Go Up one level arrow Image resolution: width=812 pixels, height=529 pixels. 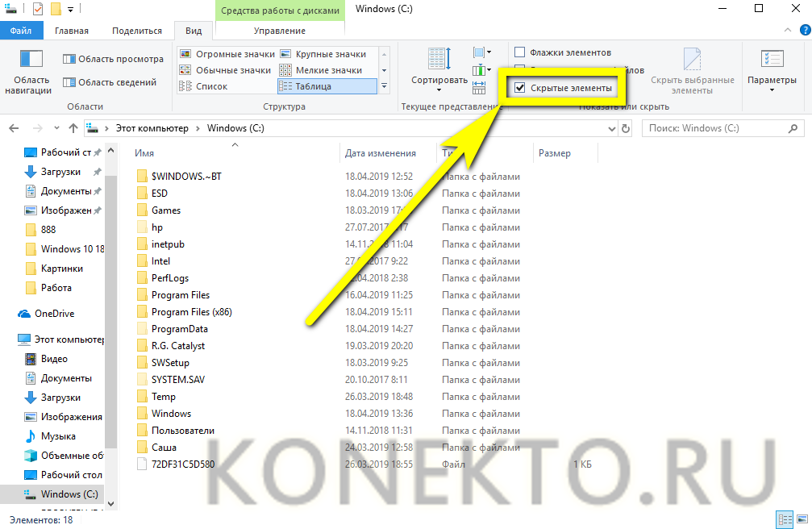pyautogui.click(x=73, y=128)
